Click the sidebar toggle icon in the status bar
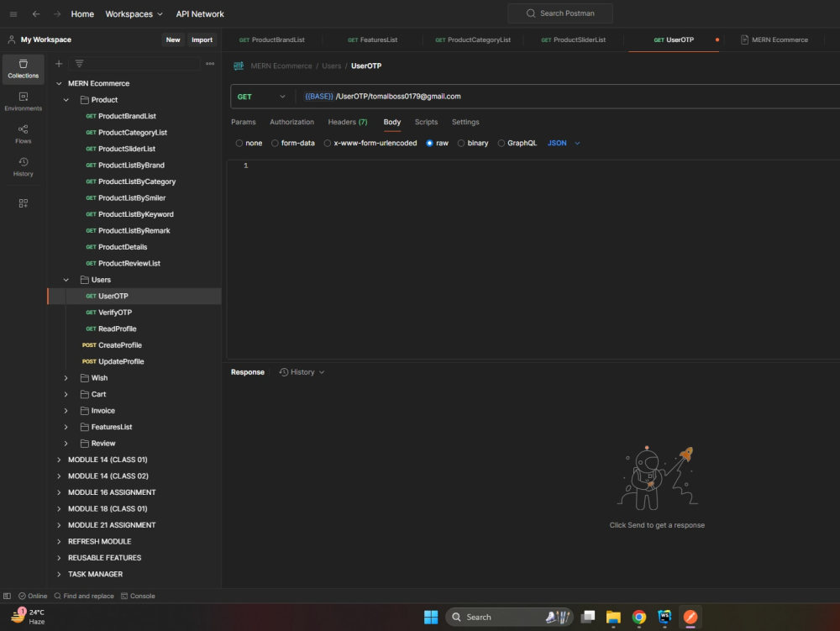Image resolution: width=840 pixels, height=631 pixels. click(x=7, y=596)
